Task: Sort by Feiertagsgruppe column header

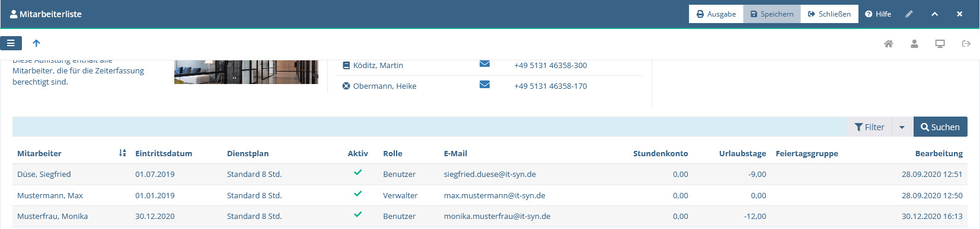Action: (x=807, y=154)
